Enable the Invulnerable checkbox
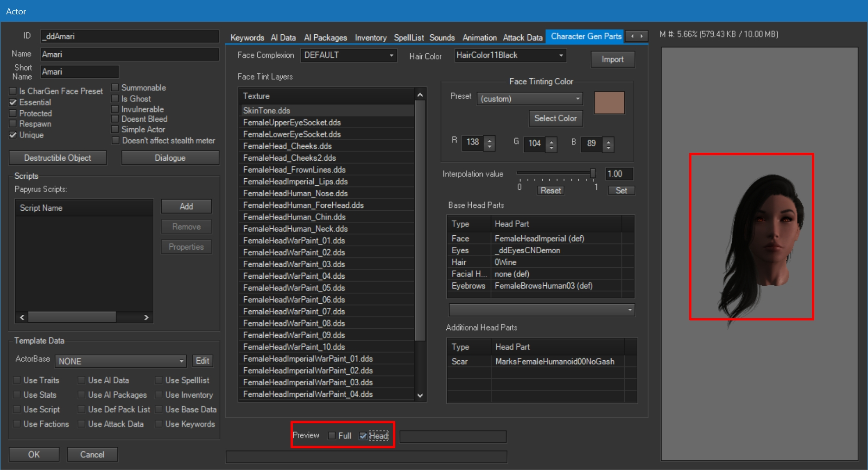This screenshot has height=470, width=868. point(115,109)
